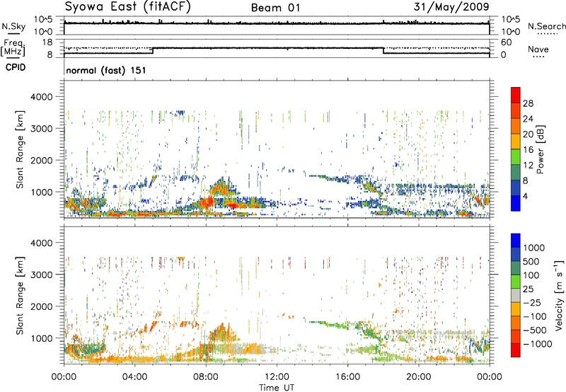Pick the red top segment of power color bar
The width and height of the screenshot is (566, 392).
point(516,95)
